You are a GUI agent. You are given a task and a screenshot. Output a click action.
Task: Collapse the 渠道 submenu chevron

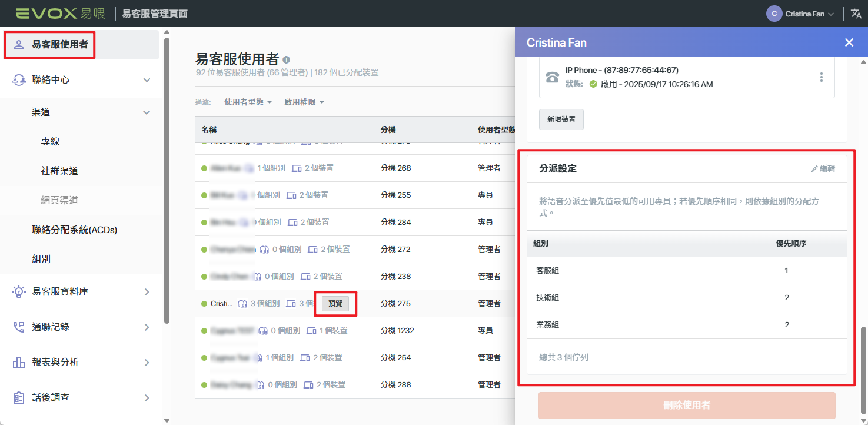147,112
